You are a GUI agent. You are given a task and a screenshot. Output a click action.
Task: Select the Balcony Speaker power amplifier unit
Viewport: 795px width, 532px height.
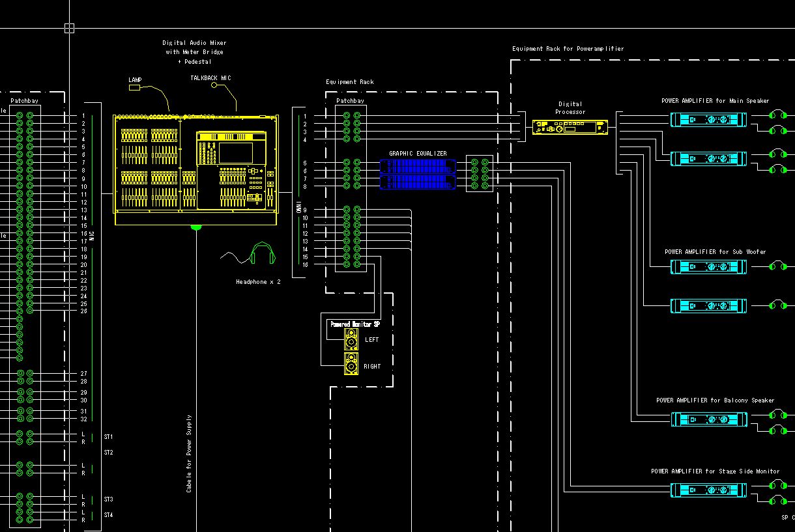click(709, 419)
